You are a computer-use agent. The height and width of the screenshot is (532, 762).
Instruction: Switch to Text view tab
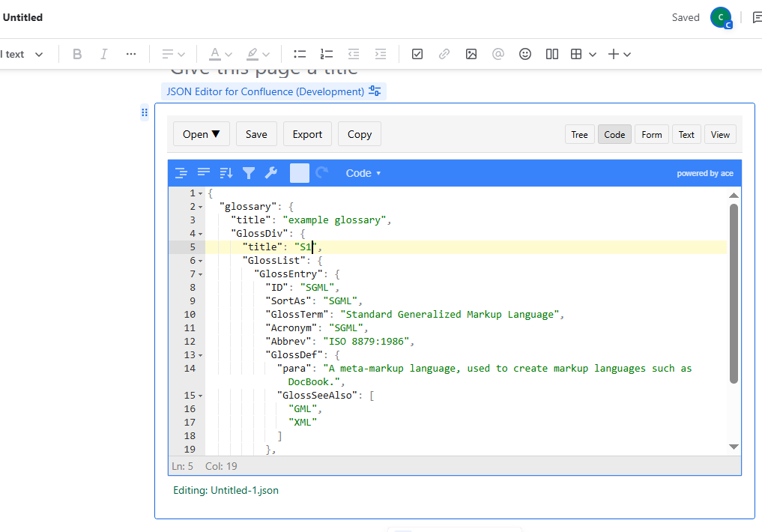pos(686,135)
